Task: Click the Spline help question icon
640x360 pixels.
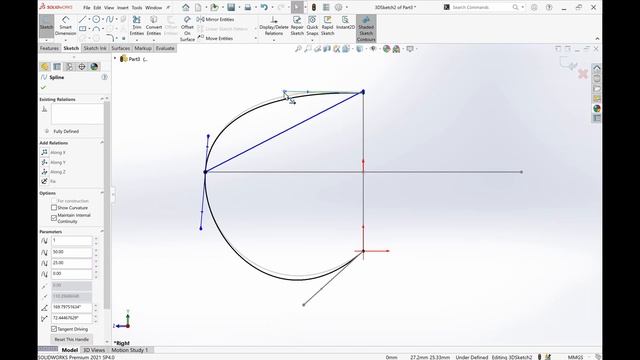Action: coord(104,77)
